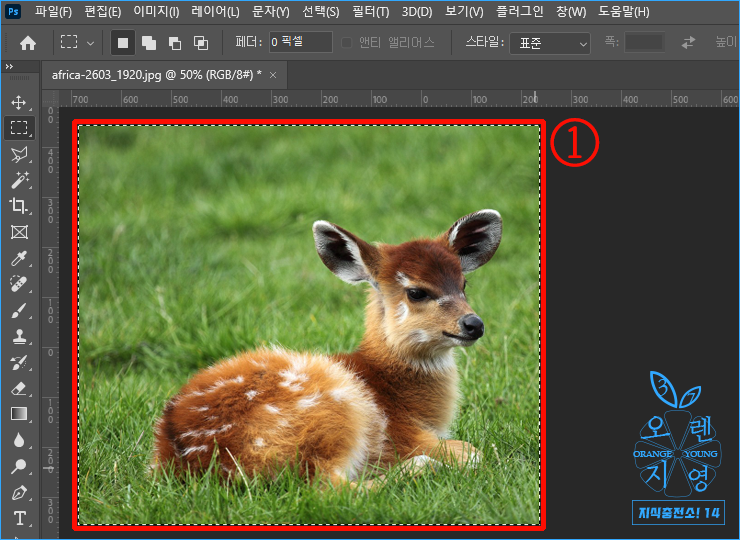Swap width and height arrows icon
Image resolution: width=740 pixels, height=540 pixels.
(689, 43)
